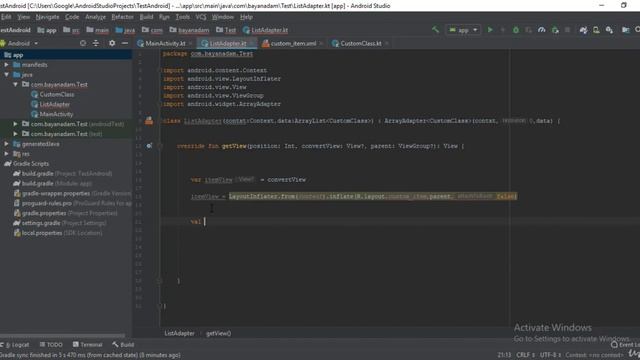Expand the res folder

(7, 154)
